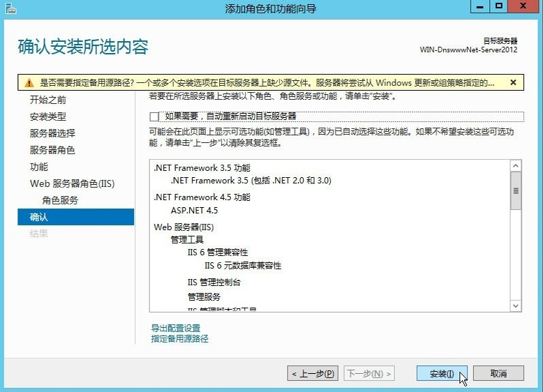543x392 pixels.
Task: Close the wizard window
Action: tap(523, 6)
